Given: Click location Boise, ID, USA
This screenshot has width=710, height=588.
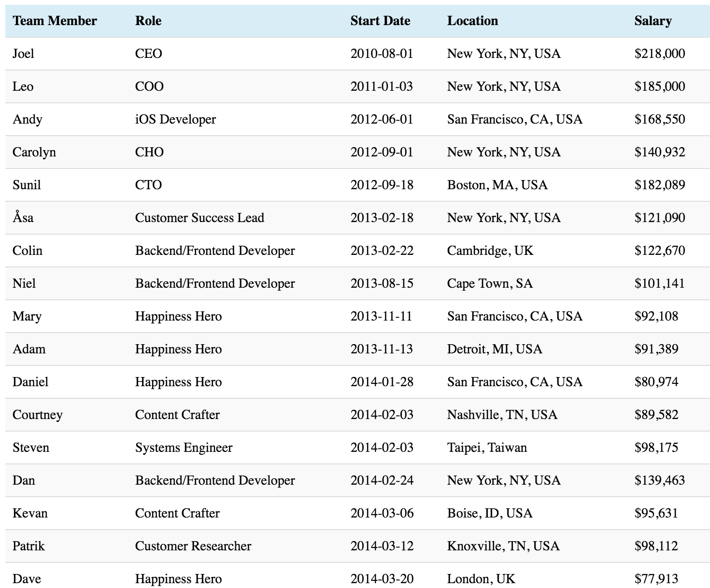Looking at the screenshot, I should [490, 513].
